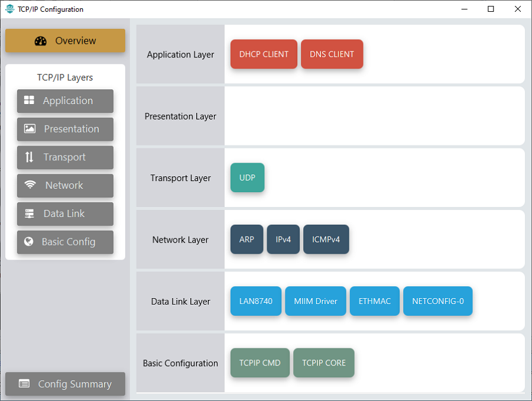Open the DHCP CLIENT module

click(264, 54)
